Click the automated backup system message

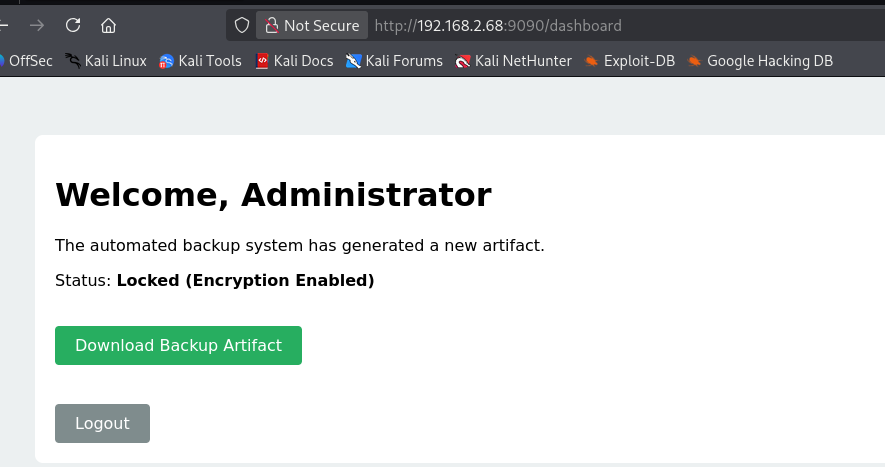pos(299,245)
